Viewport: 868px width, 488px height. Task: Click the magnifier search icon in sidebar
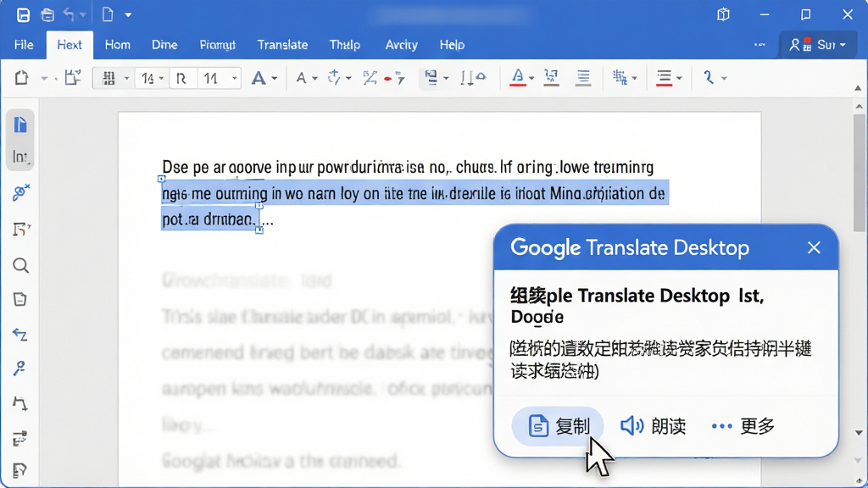pos(20,266)
